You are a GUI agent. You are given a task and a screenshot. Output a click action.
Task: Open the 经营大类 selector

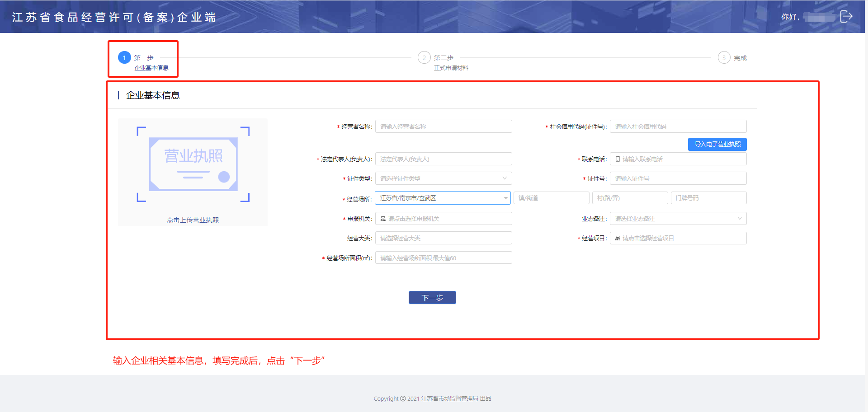pos(443,238)
